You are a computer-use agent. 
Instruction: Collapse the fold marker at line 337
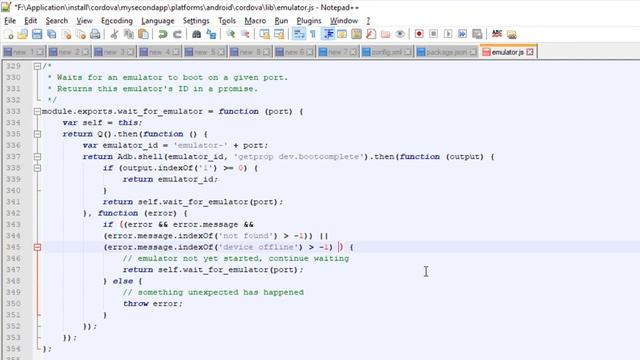click(x=37, y=157)
